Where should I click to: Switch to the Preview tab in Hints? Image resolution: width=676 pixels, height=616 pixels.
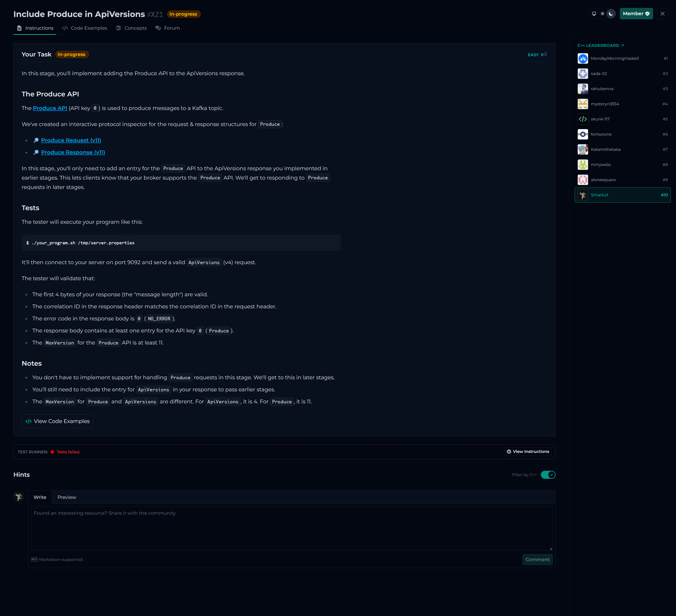tap(67, 497)
